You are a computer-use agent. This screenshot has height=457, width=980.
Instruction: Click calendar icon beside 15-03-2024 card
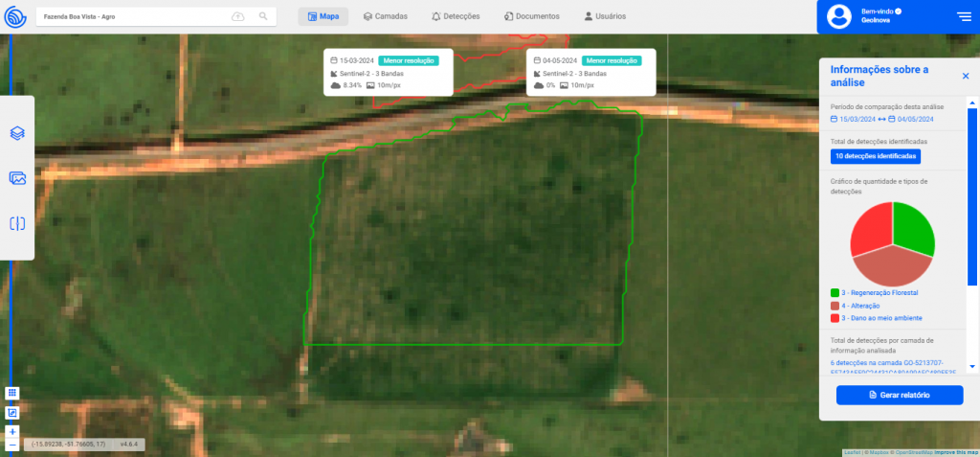tap(334, 60)
